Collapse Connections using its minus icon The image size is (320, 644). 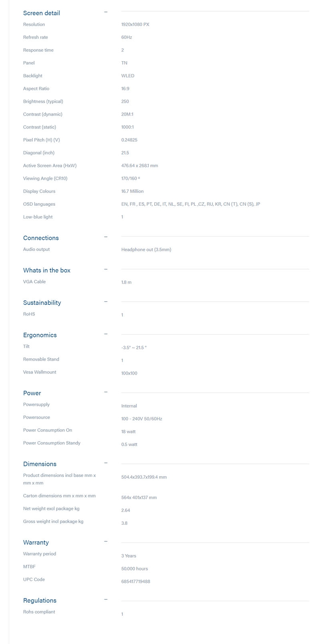pos(106,237)
